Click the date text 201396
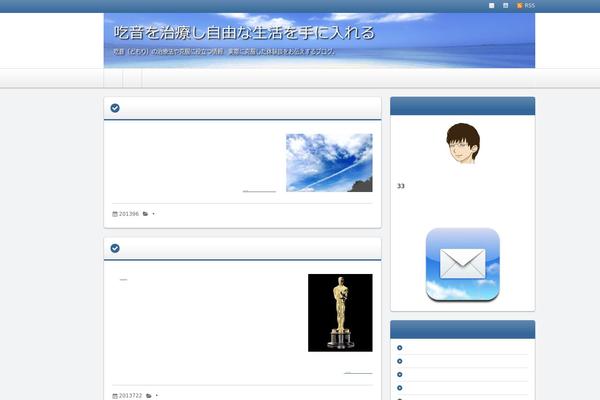The image size is (600, 400). 129,214
